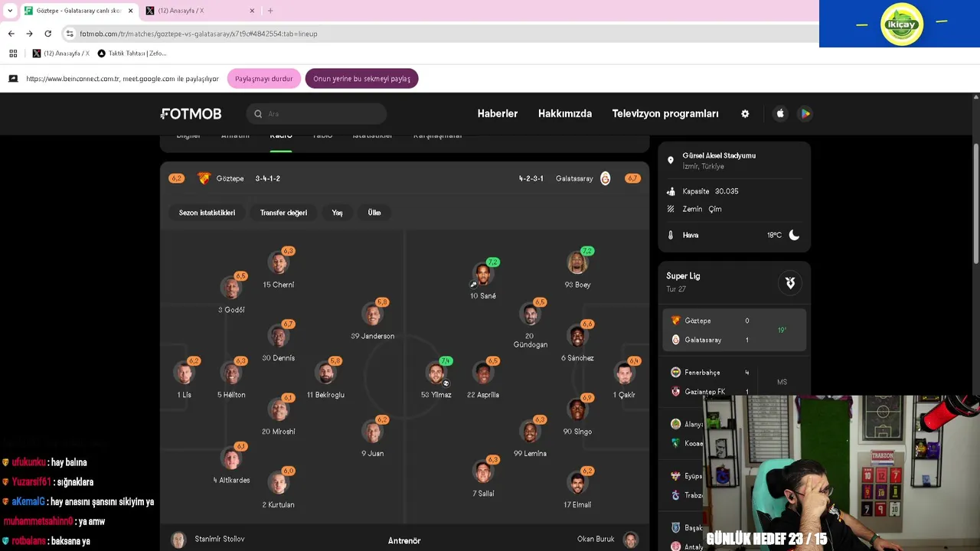Screen dimensions: 980x551
Task: Open player 90 Singo
Action: [x=577, y=415]
